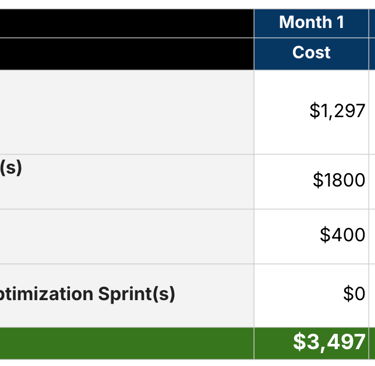375x366 pixels.
Task: Click the partially visible header after Month 1
Action: point(372,23)
